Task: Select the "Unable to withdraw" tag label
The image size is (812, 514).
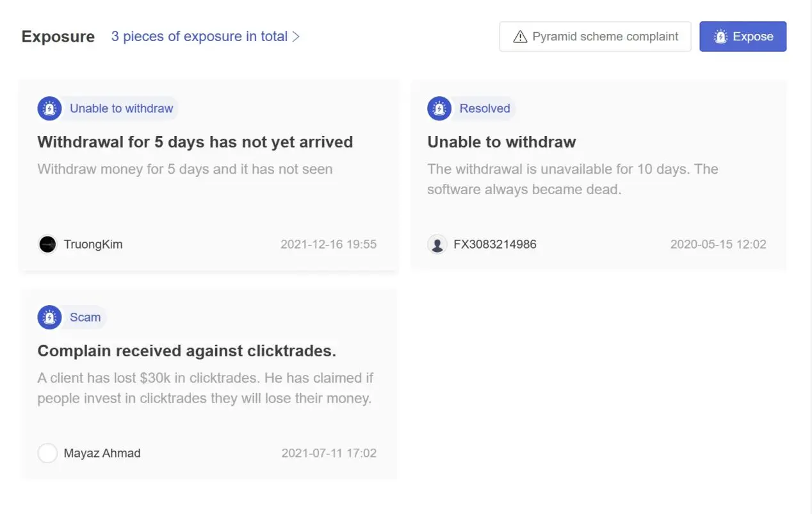Action: (x=122, y=108)
